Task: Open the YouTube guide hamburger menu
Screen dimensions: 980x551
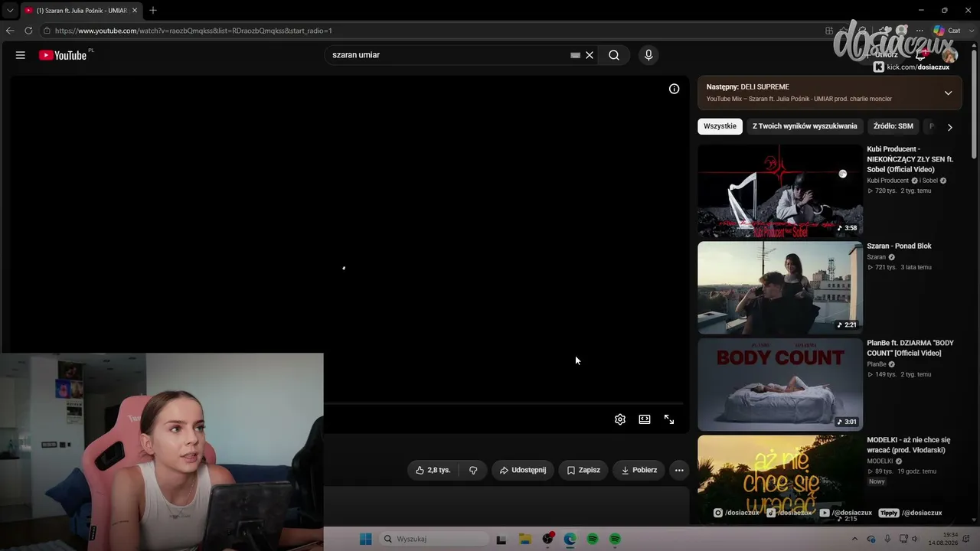Action: pyautogui.click(x=21, y=55)
